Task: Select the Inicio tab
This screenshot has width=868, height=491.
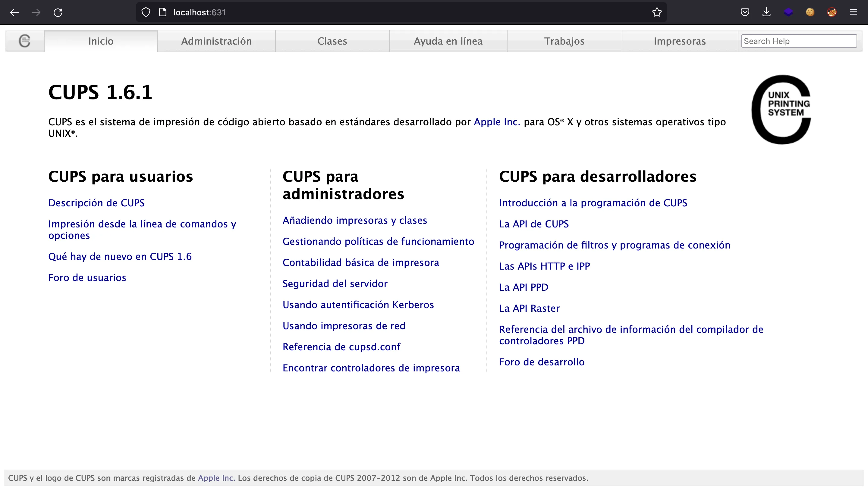Action: 101,41
